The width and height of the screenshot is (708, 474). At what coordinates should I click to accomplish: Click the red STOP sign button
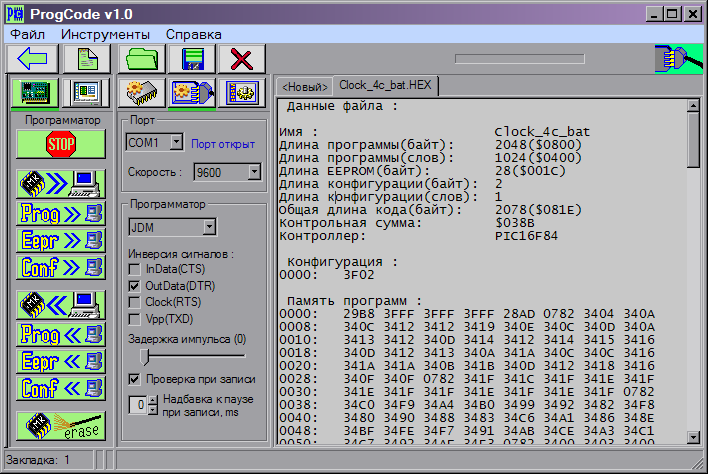[61, 144]
